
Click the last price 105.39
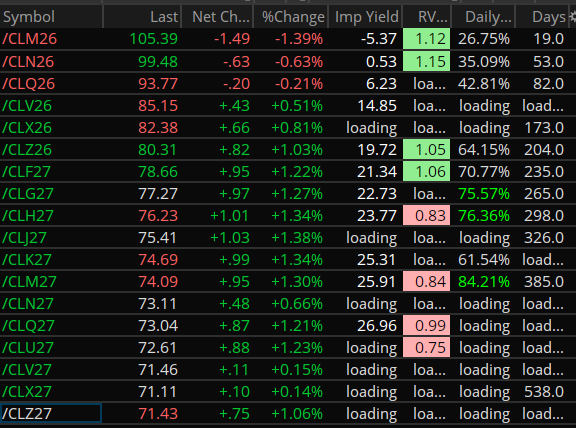coord(154,39)
